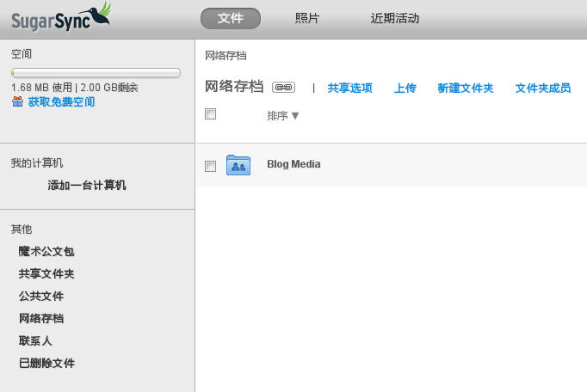Click the 上传 upload link
The image size is (587, 392).
coord(405,89)
